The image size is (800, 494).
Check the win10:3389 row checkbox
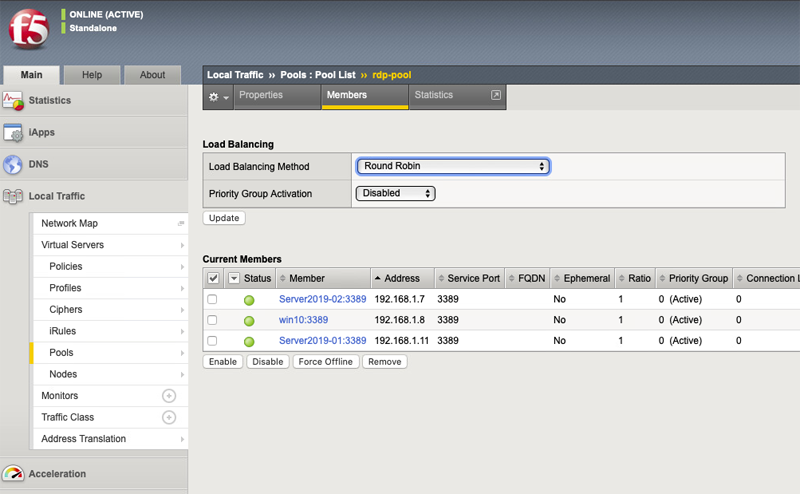pyautogui.click(x=212, y=320)
